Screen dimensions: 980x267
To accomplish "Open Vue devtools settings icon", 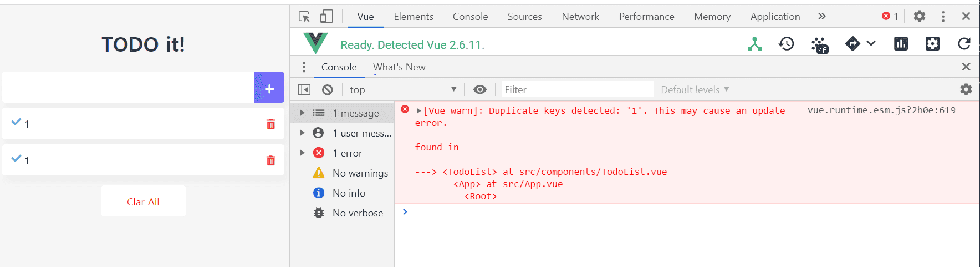I will [x=932, y=44].
